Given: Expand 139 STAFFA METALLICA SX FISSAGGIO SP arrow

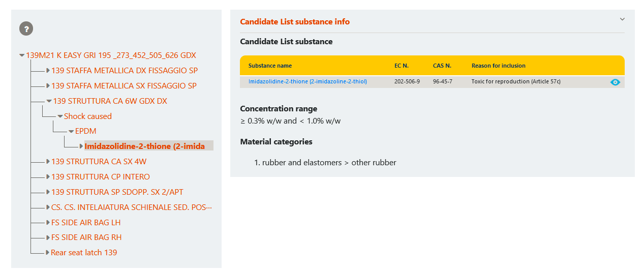Looking at the screenshot, I should 48,86.
